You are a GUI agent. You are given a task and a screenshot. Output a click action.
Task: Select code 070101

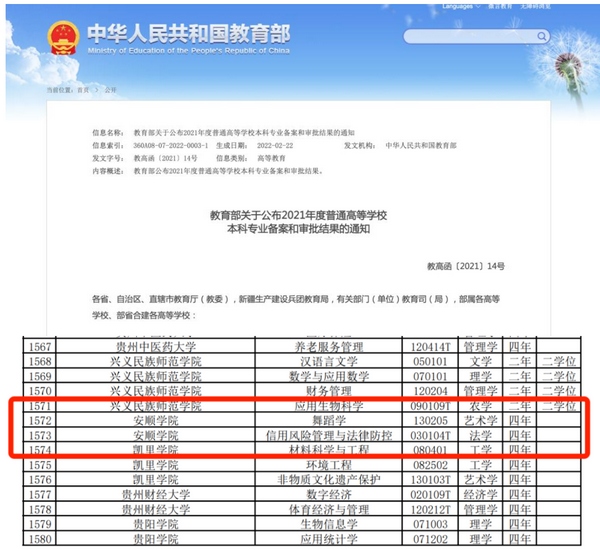pos(430,376)
